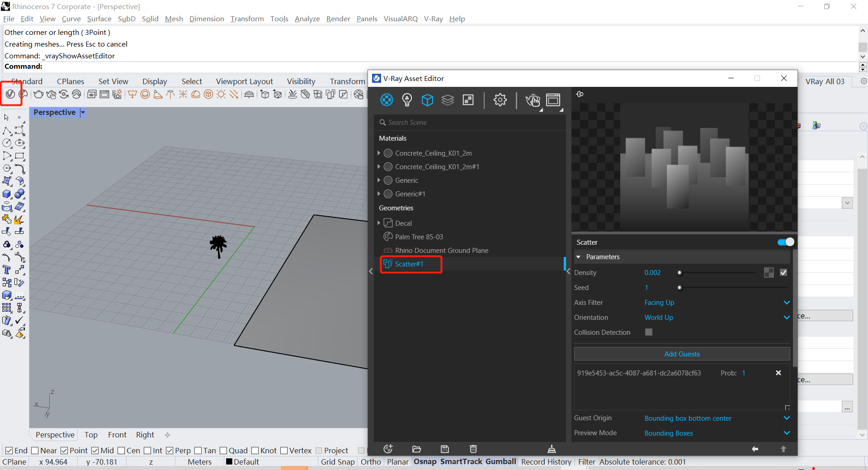Enable the Near object snap
The image size is (868, 470).
(35, 451)
